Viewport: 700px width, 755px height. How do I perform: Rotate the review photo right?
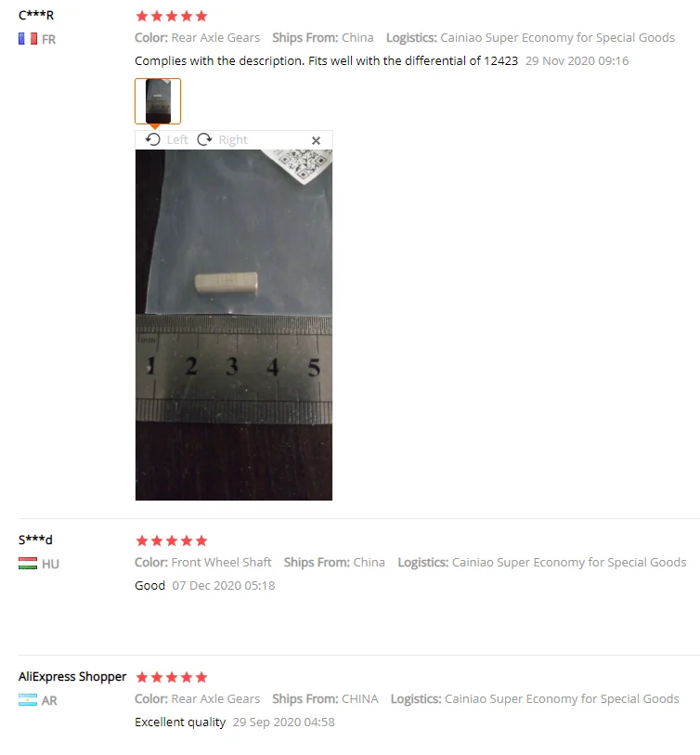pos(204,139)
